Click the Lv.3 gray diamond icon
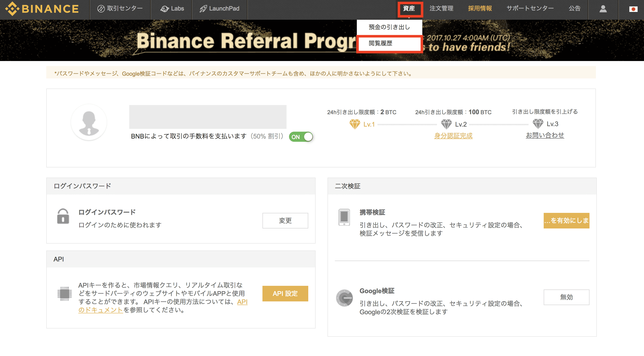This screenshot has height=356, width=644. click(538, 124)
